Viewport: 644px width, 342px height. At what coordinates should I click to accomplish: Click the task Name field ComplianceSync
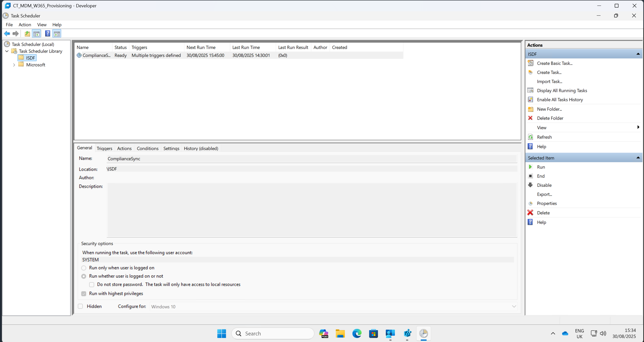312,159
